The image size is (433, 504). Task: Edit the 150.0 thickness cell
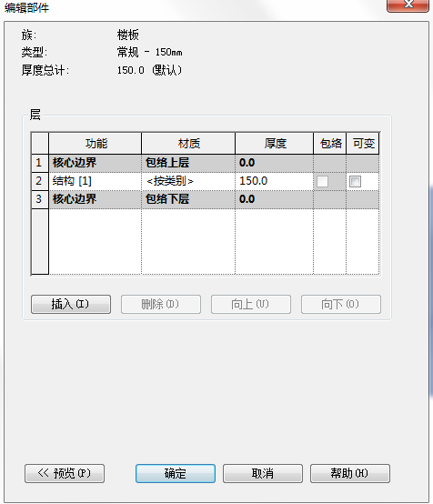tap(274, 181)
